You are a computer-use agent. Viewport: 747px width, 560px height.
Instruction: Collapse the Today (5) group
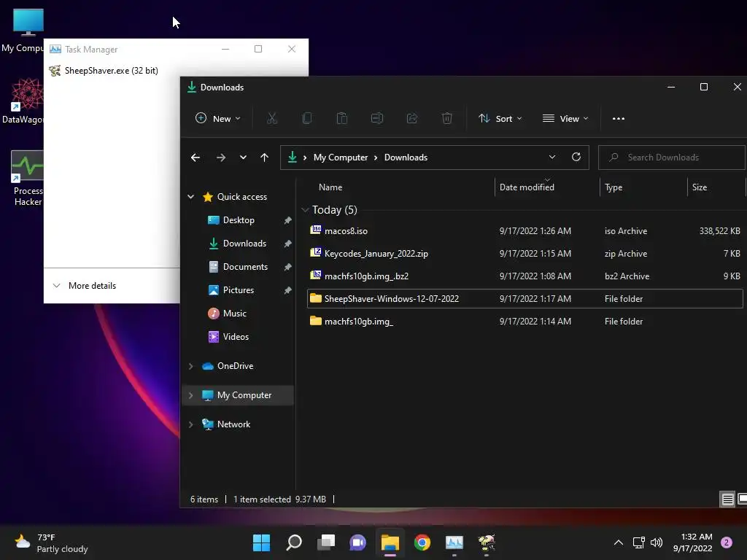pos(305,210)
